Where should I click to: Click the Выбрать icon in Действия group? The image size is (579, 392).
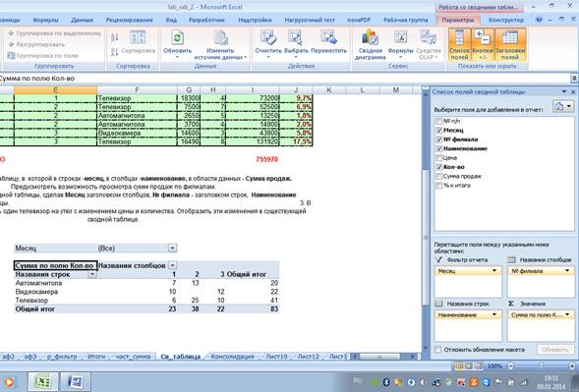click(296, 37)
